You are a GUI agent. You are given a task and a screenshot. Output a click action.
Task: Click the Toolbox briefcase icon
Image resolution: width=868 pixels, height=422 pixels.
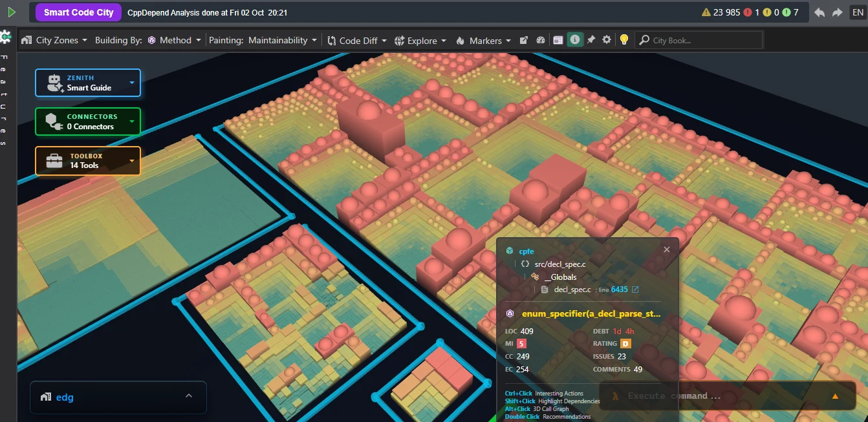[x=54, y=161]
